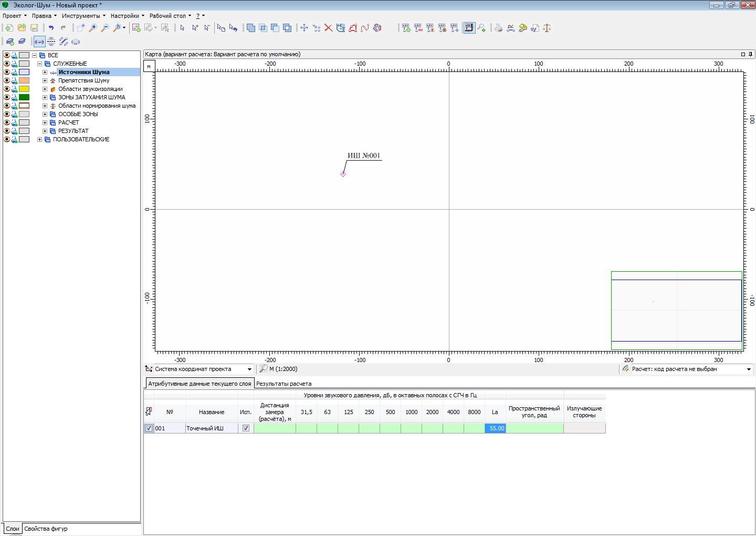Image resolution: width=756 pixels, height=536 pixels.
Task: Open the Расчет код расчета dropdown
Action: pos(749,369)
